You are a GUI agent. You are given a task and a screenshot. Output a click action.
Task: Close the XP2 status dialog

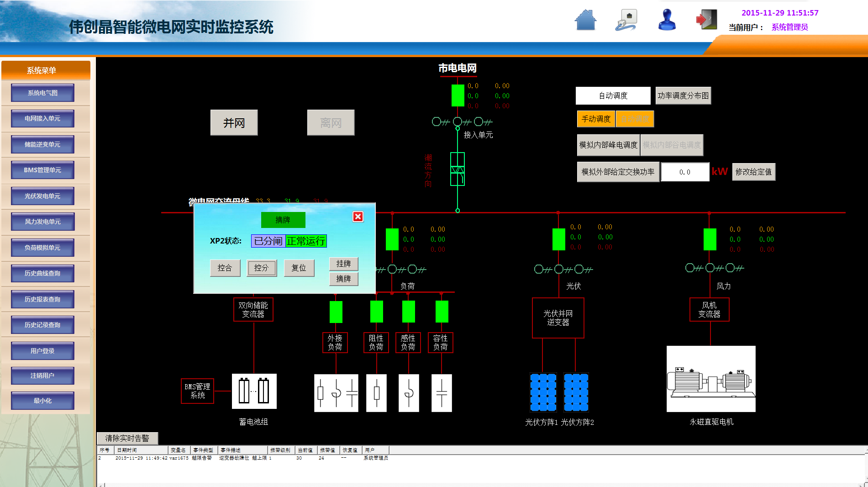click(x=358, y=217)
